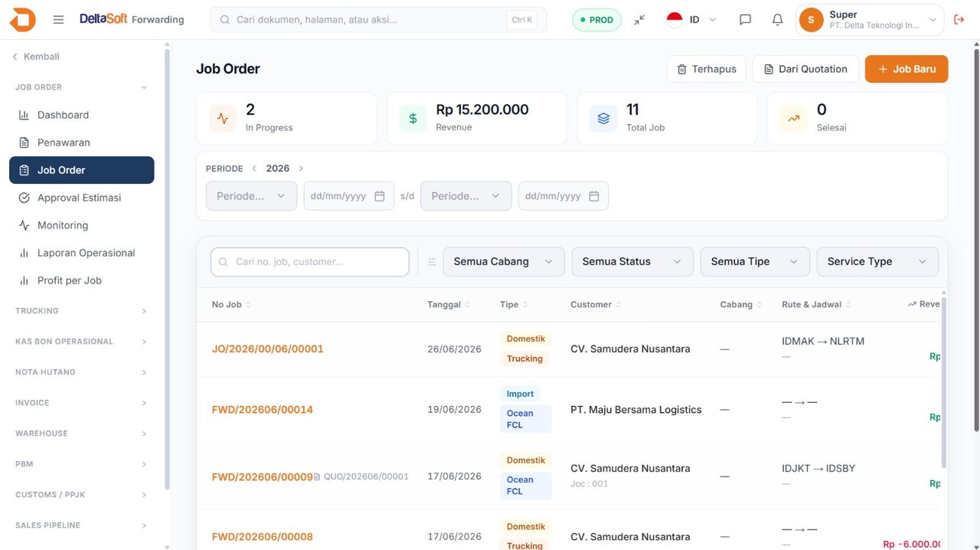Click the Selesai trend icon

793,119
